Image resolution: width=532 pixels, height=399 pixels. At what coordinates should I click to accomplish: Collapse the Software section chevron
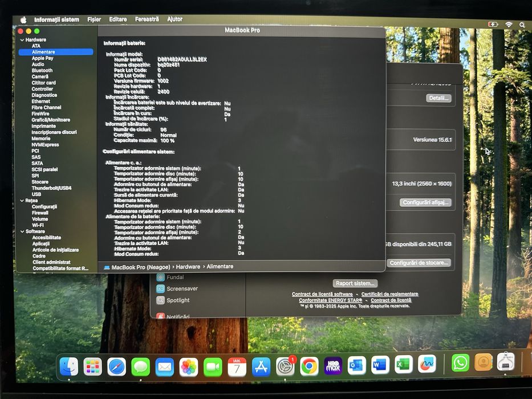click(22, 232)
